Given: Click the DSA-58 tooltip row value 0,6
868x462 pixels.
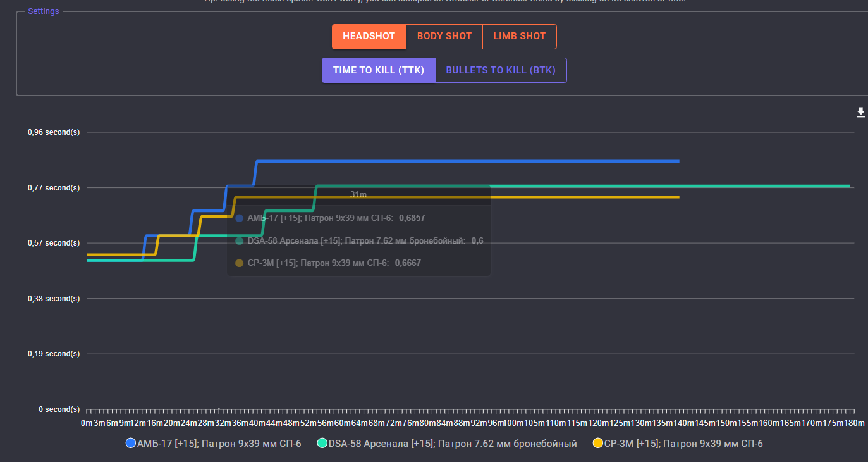Looking at the screenshot, I should click(477, 240).
